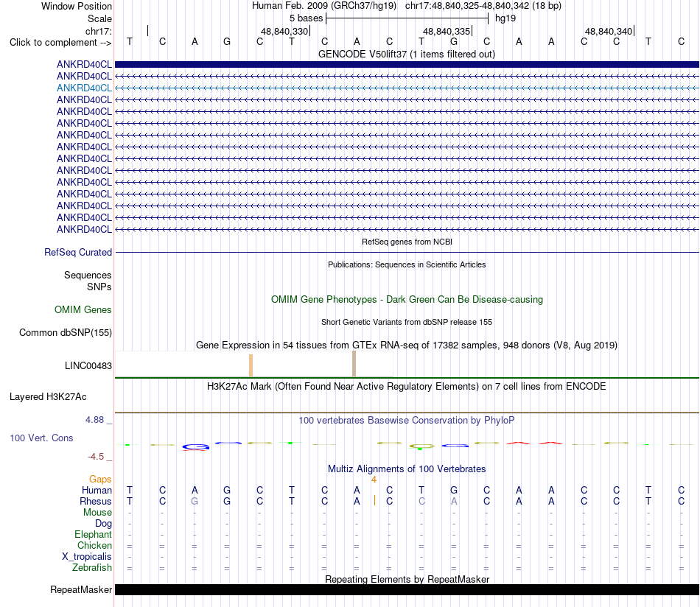Image resolution: width=700 pixels, height=607 pixels.
Task: Click the orange GTEx expression bar for LINC00483
Action: pyautogui.click(x=251, y=365)
